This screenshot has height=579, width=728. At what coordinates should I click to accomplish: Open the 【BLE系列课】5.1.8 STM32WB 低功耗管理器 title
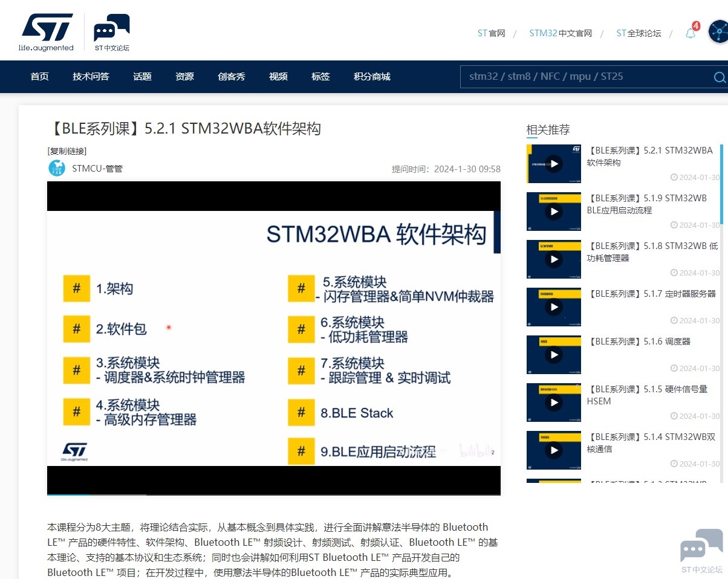point(652,251)
